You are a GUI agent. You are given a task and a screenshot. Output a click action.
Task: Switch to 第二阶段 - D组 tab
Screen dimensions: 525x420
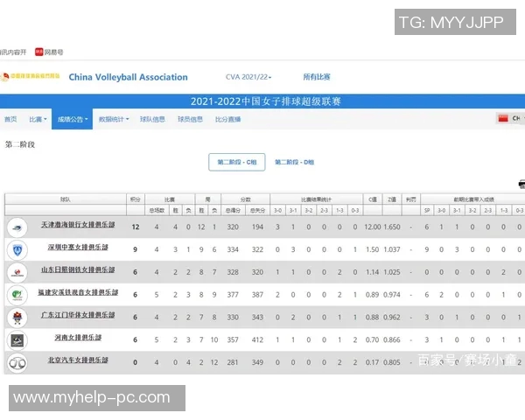coord(294,162)
